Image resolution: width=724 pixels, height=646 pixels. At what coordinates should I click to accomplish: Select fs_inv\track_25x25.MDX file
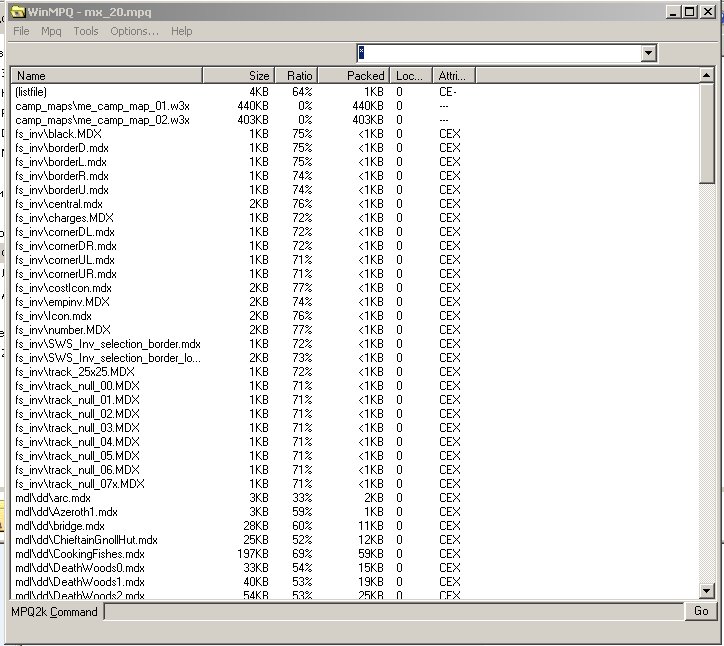click(75, 372)
